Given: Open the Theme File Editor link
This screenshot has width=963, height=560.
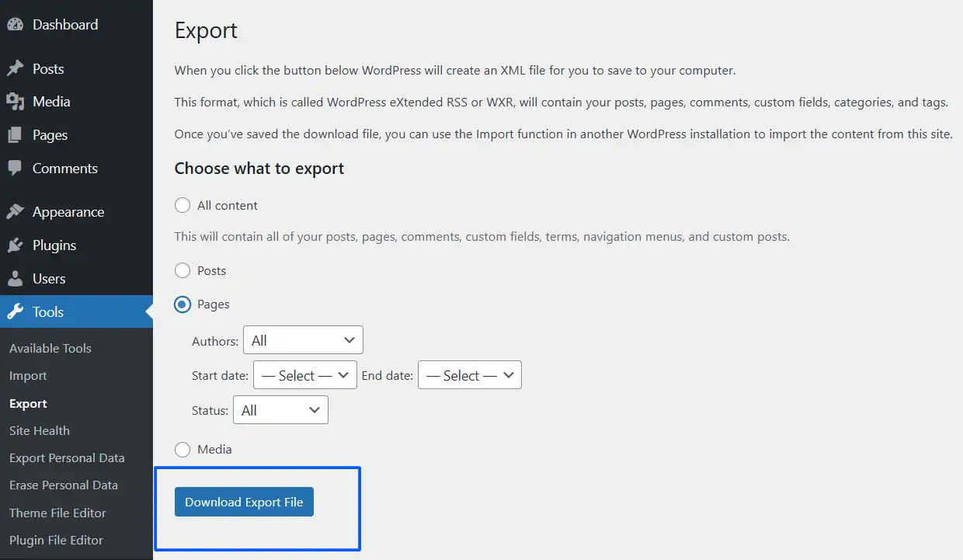Looking at the screenshot, I should click(57, 513).
